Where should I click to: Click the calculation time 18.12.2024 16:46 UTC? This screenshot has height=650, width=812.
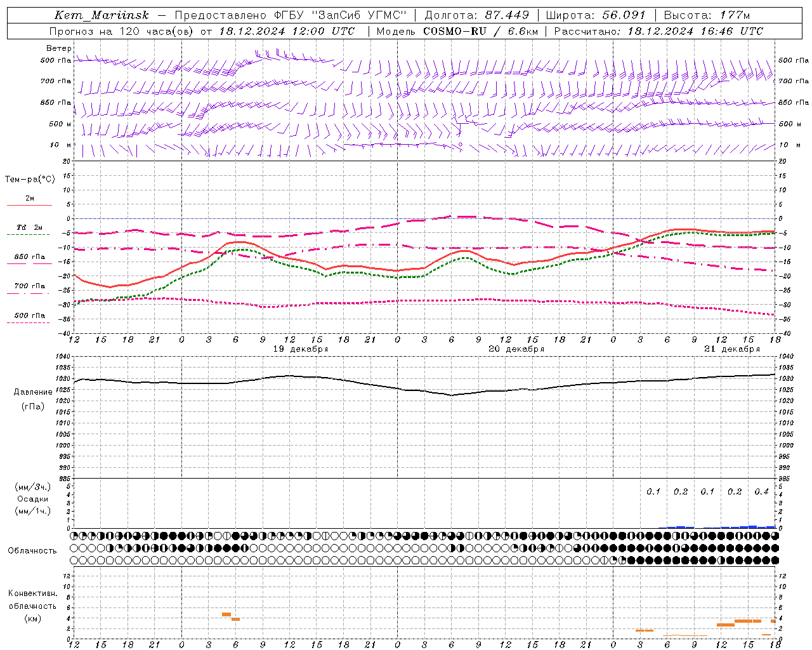[695, 31]
